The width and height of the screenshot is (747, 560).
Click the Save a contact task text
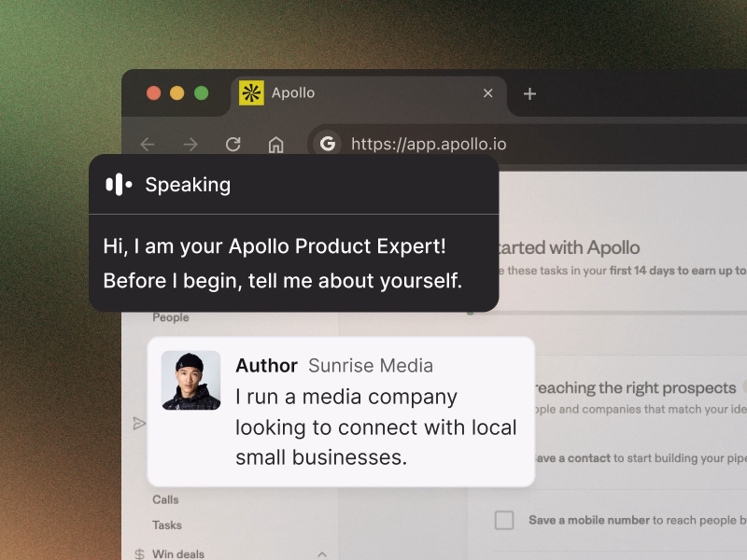(x=640, y=458)
